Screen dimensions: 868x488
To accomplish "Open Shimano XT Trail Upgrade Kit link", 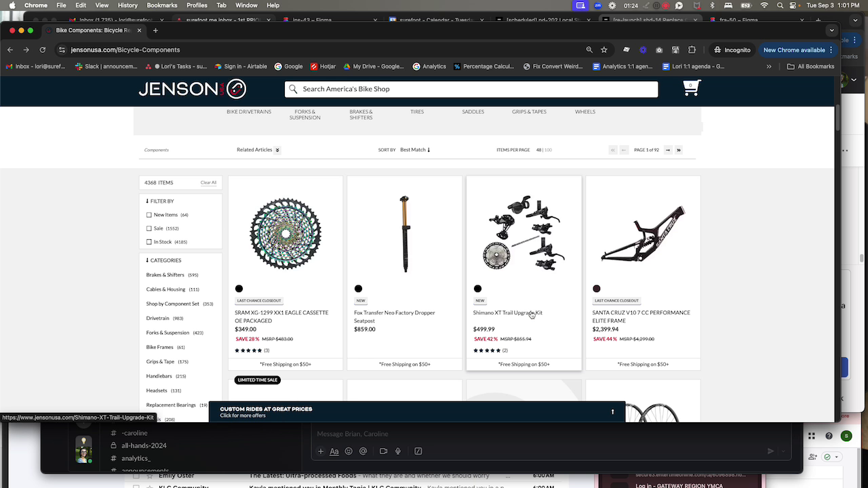I will (x=508, y=313).
